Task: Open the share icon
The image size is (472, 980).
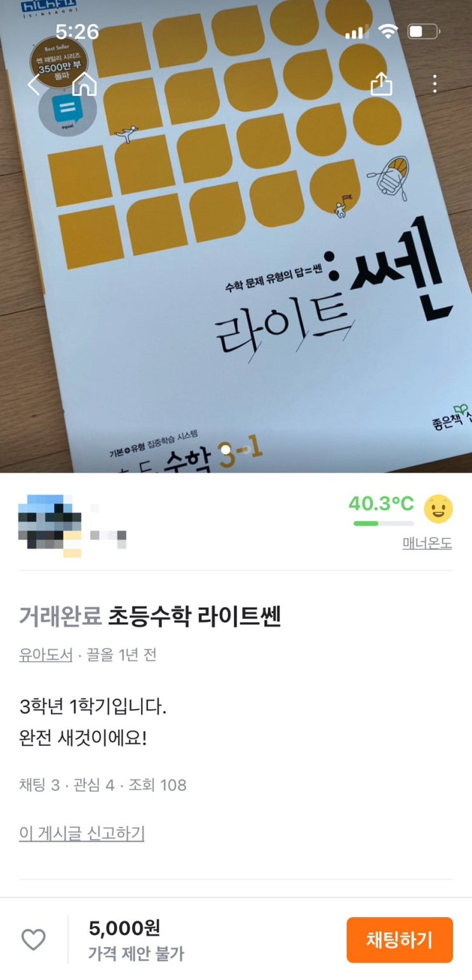Action: (x=381, y=83)
